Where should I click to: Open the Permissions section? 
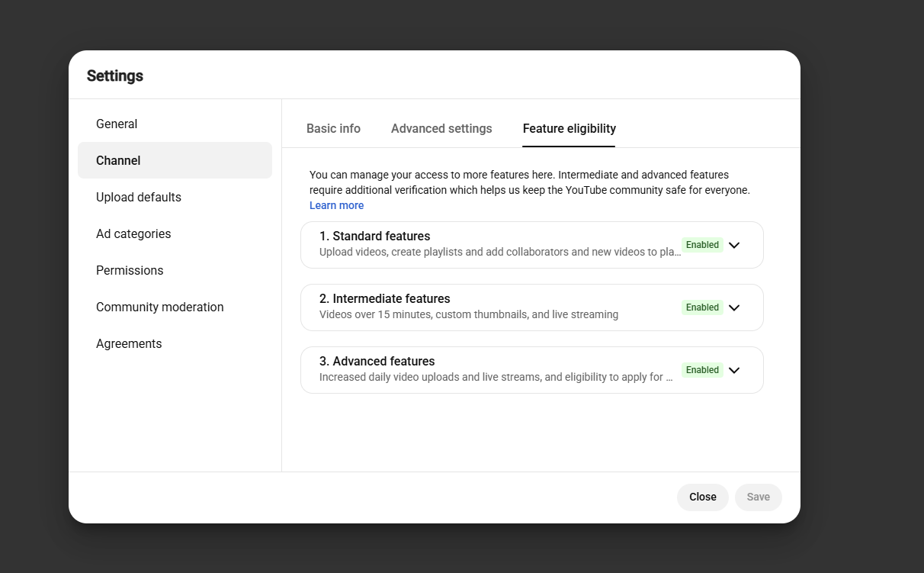175,270
